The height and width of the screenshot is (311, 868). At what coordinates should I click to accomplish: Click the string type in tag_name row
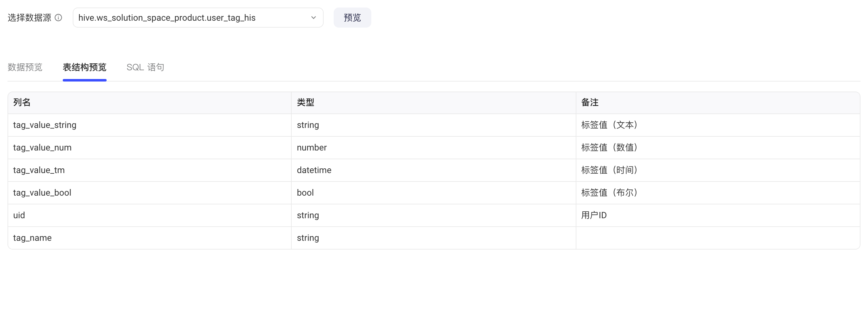[434, 238]
